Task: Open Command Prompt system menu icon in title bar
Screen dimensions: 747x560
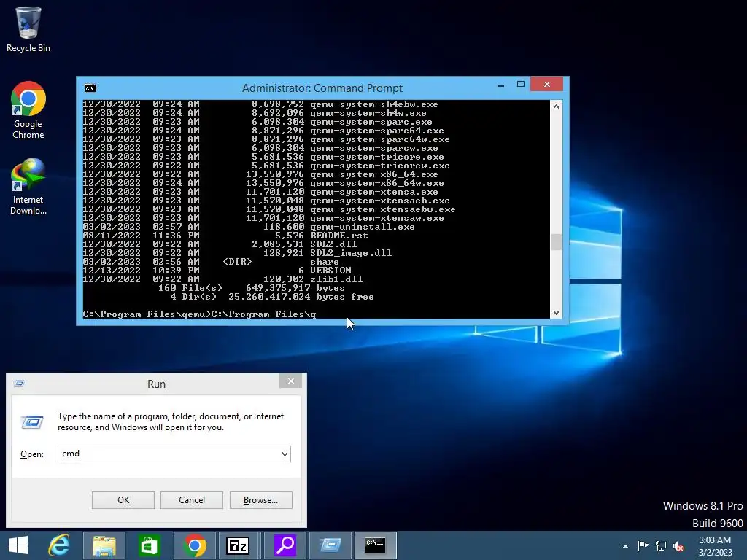Action: (x=90, y=88)
